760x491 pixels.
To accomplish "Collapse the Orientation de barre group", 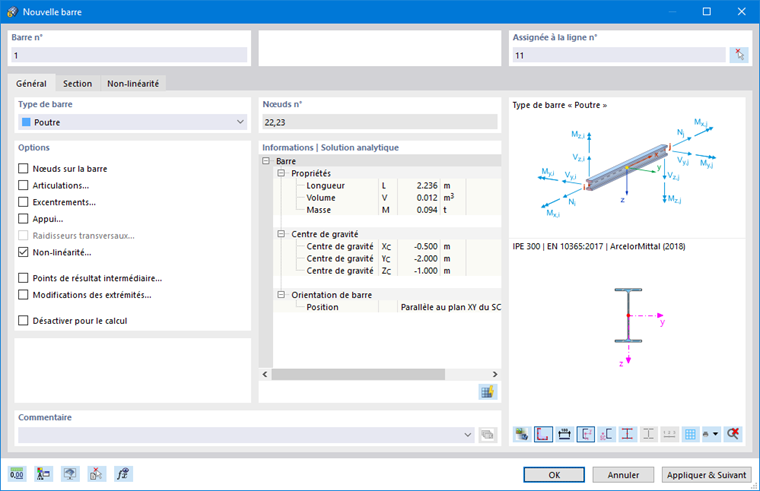I will click(281, 295).
